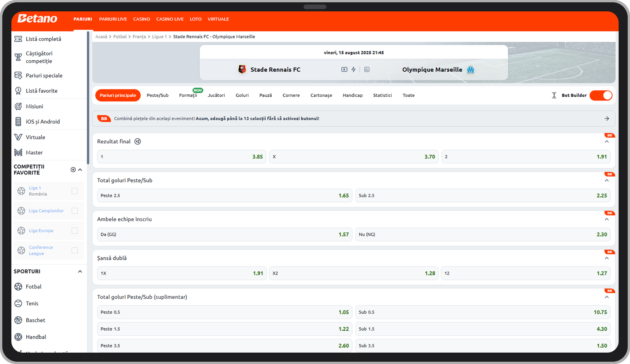Switch to the Statistici tab

(383, 95)
